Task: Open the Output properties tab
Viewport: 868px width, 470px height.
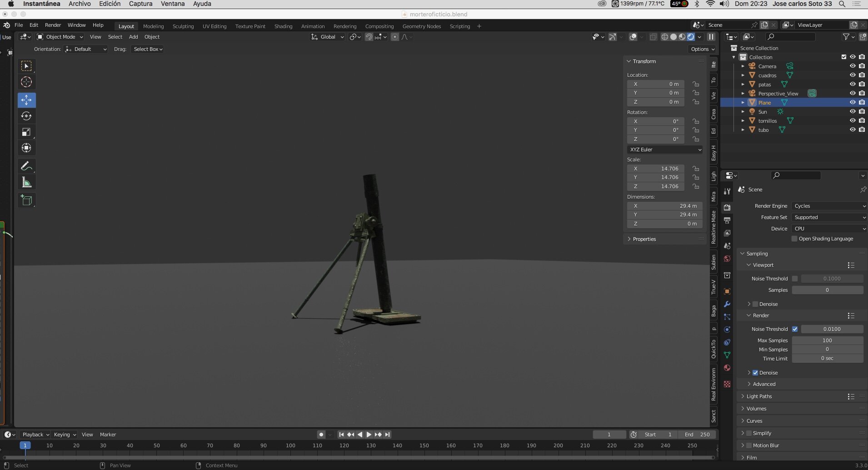Action: [x=727, y=220]
